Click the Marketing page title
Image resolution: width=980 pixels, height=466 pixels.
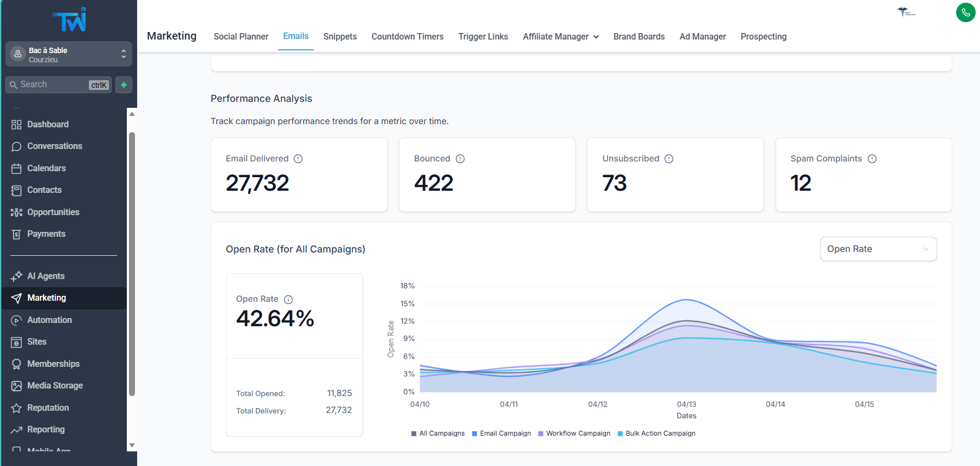click(171, 36)
